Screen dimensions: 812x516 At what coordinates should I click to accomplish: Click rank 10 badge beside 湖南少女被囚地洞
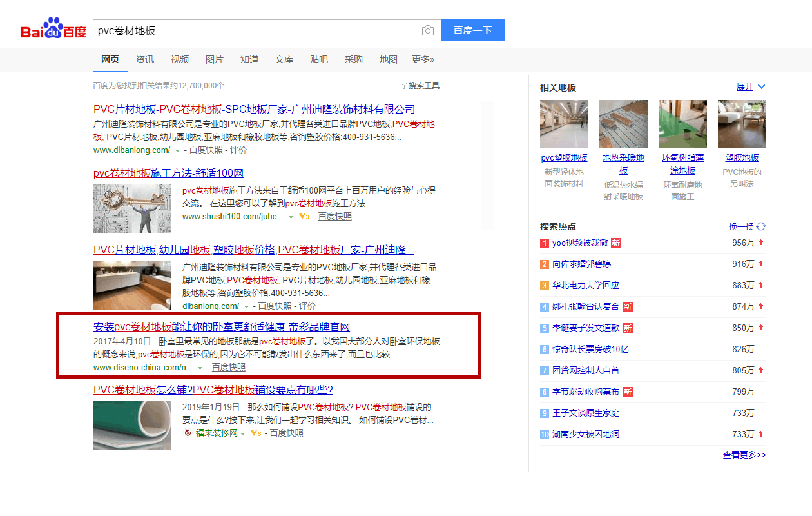545,435
